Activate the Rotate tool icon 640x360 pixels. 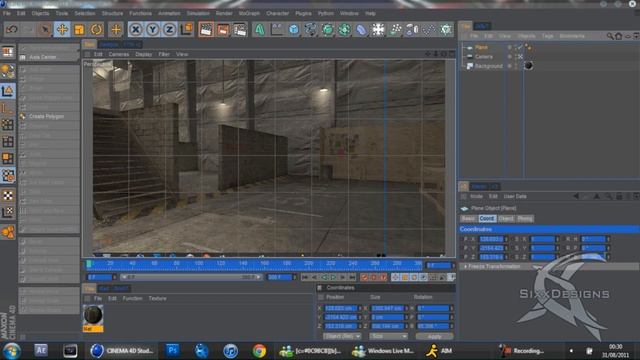pos(96,29)
